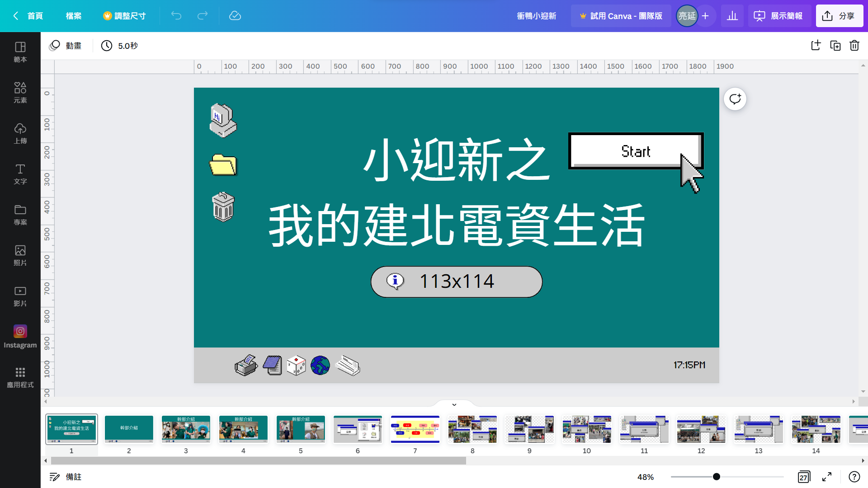This screenshot has width=868, height=488.
Task: Toggle grid view of 27 pages
Action: [803, 477]
